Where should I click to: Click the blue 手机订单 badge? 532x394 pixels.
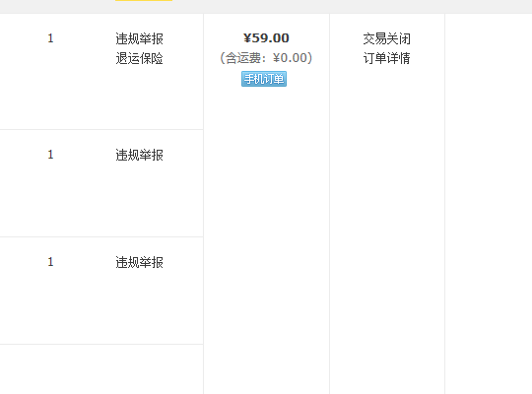pos(264,79)
